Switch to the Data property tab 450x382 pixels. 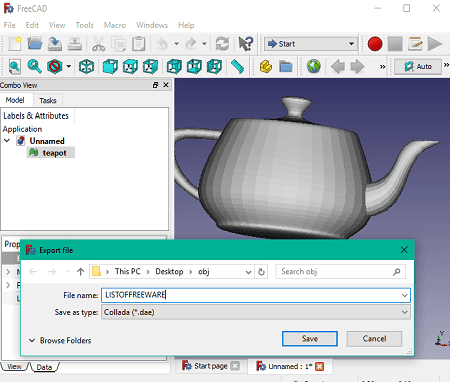point(44,367)
